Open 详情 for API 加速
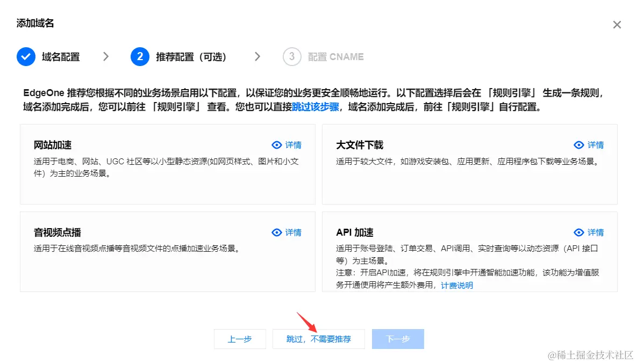 [x=595, y=232]
